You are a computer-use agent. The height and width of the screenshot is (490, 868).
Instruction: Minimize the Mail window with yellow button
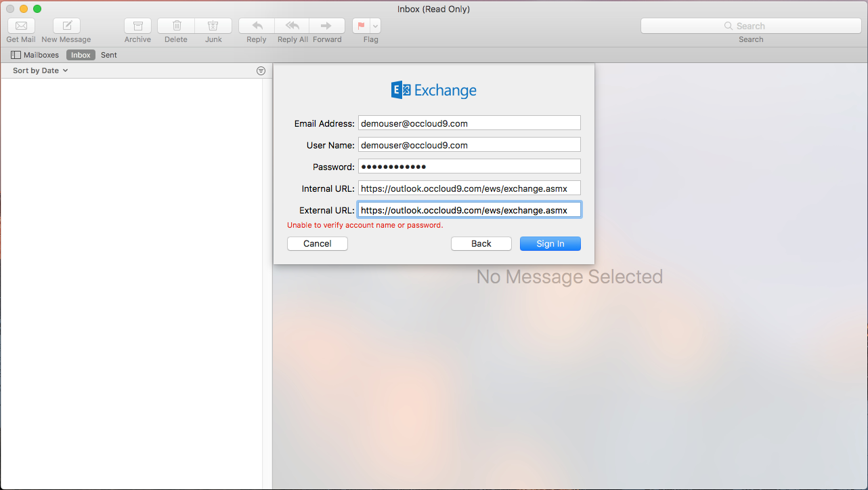[x=24, y=9]
